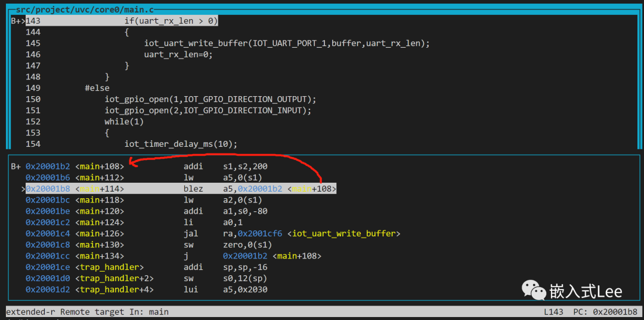
Task: Click the 'j 0x20001b2' jump instruction
Action: (x=252, y=256)
